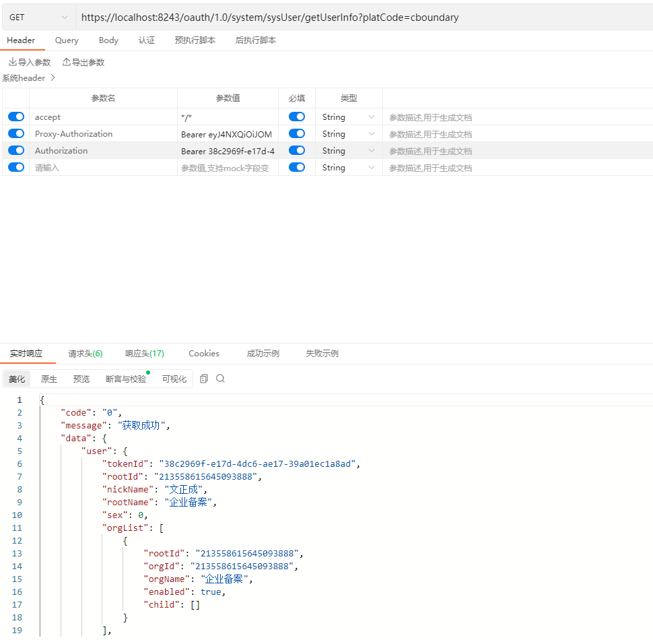
Task: Open the 预执行脚本 tab
Action: 195,40
